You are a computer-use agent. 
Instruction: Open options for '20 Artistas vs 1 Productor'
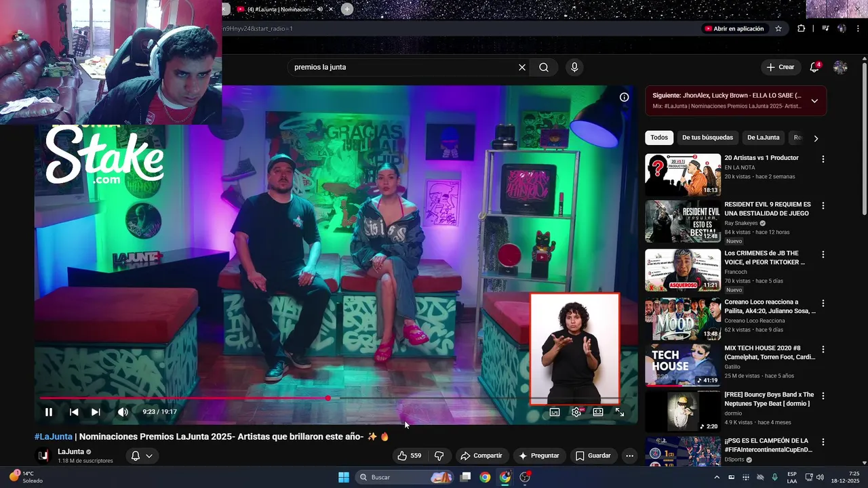tap(823, 159)
